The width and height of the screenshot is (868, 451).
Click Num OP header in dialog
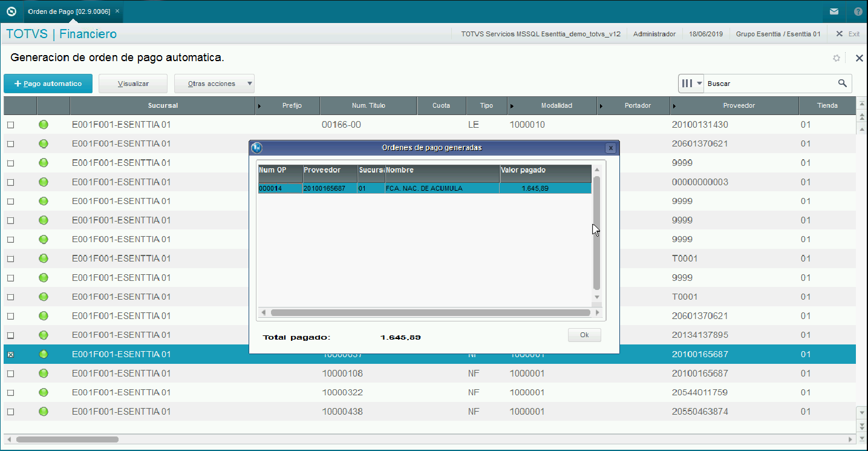280,174
